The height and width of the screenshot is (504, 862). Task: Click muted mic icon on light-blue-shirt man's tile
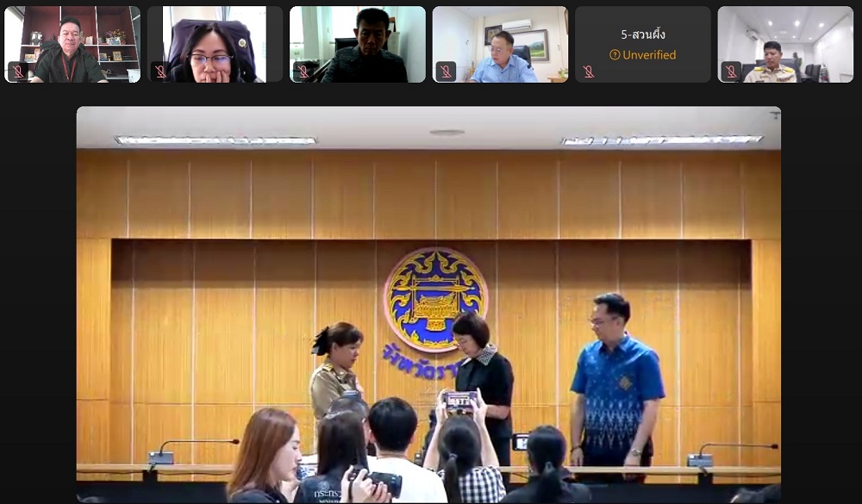(446, 72)
